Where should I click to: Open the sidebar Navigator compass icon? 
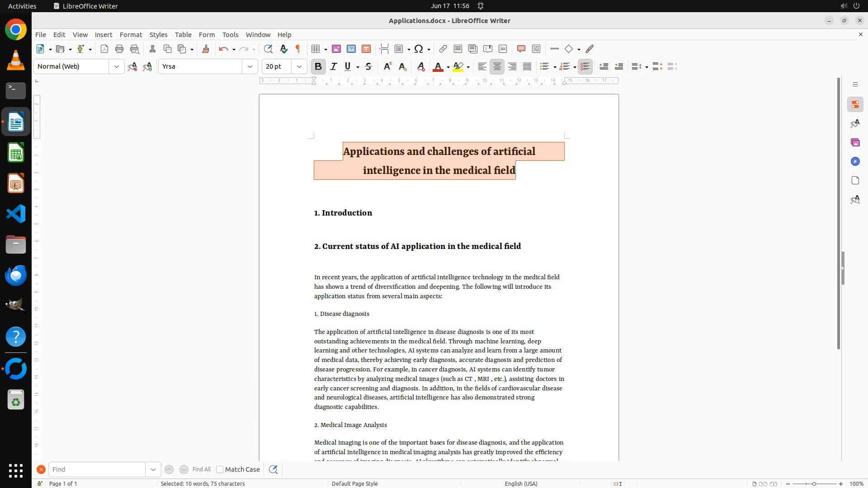(855, 161)
